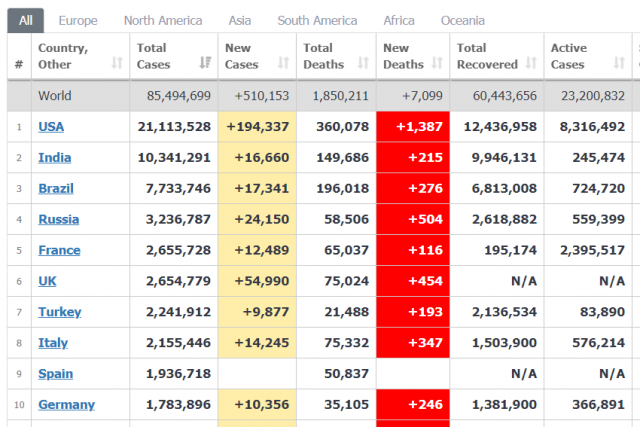Select Germany new deaths +246 cell

[413, 405]
